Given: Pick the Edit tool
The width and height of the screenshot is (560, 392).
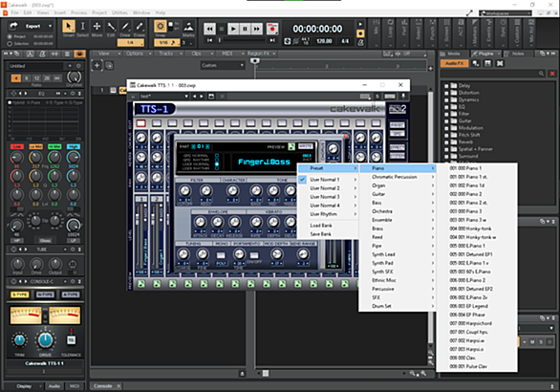Looking at the screenshot, I should click(x=111, y=26).
